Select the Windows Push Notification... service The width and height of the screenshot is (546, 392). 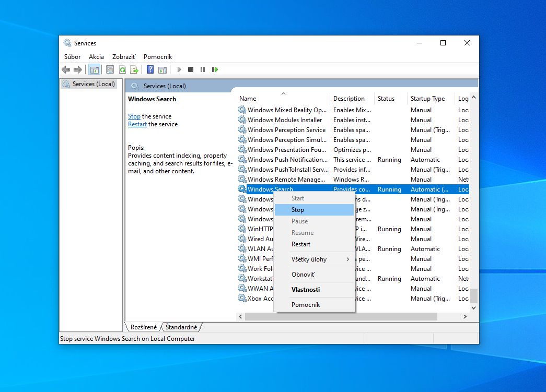tap(353, 159)
